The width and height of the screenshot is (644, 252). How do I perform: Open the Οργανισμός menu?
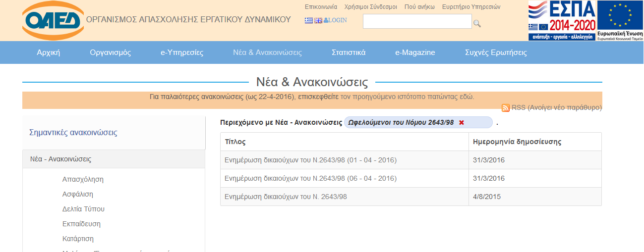pyautogui.click(x=111, y=52)
